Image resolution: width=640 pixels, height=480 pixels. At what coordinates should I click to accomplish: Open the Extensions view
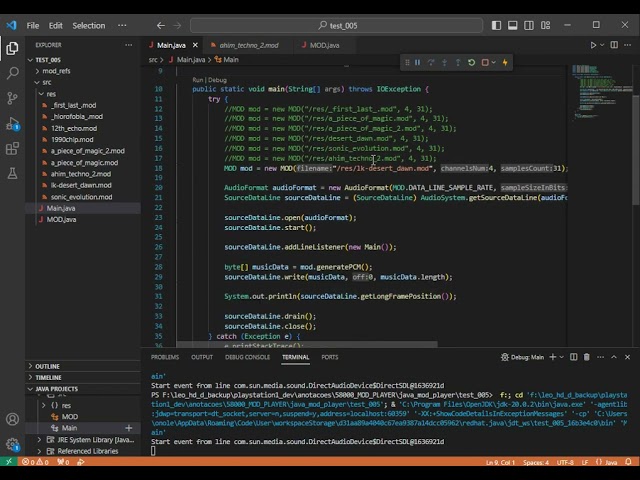12,148
